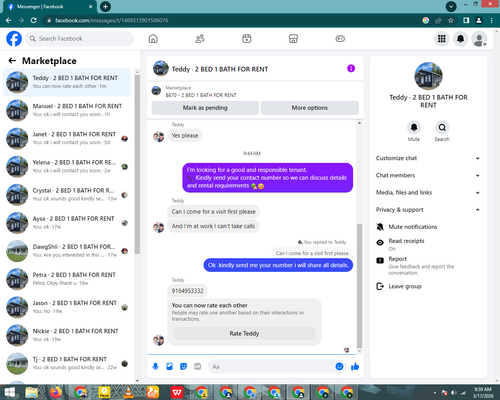Open Chrome's three-dot menu
Image resolution: width=500 pixels, height=400 pixels.
coord(492,20)
